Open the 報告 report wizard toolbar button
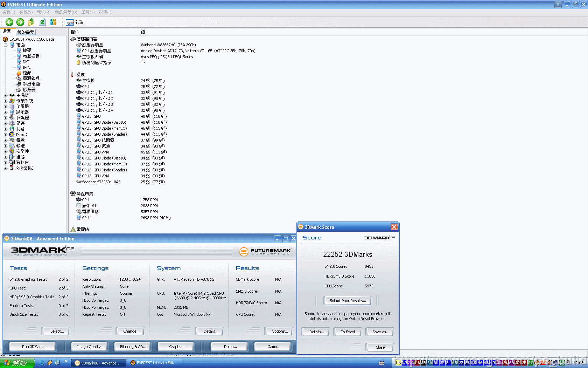The image size is (588, 368). [x=75, y=22]
